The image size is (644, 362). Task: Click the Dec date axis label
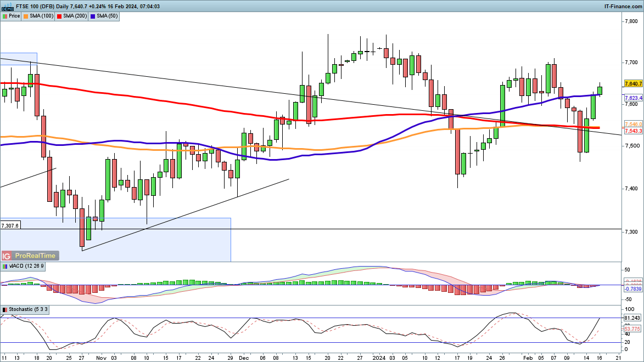click(x=244, y=358)
